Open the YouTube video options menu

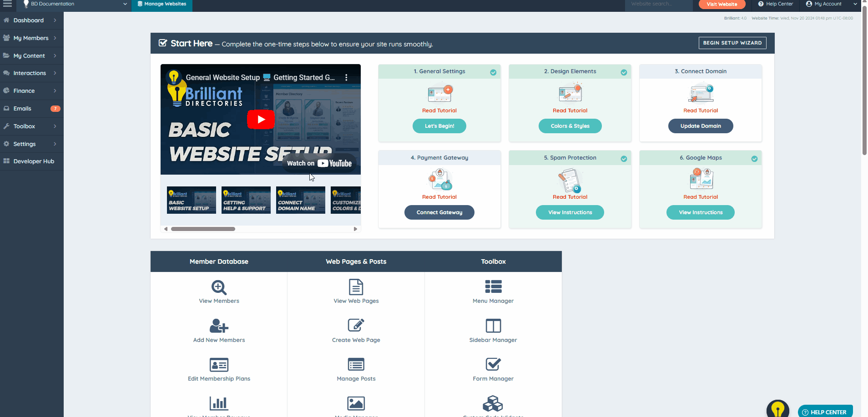point(346,78)
